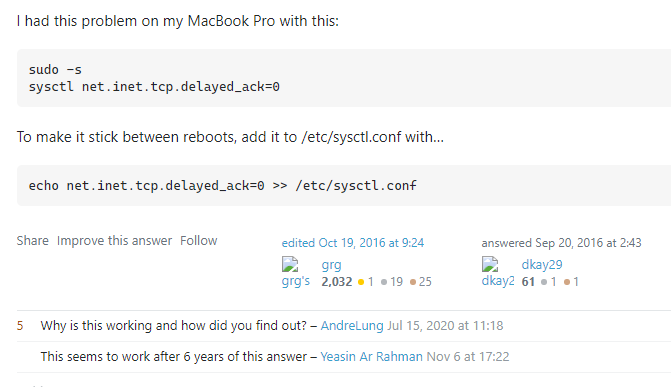
Task: Open the Share link for this answer
Action: 33,241
